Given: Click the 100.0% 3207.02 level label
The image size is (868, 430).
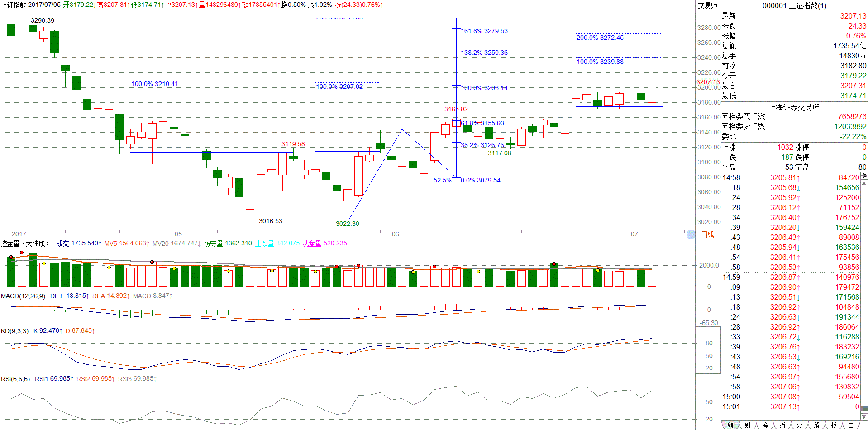Looking at the screenshot, I should 339,86.
